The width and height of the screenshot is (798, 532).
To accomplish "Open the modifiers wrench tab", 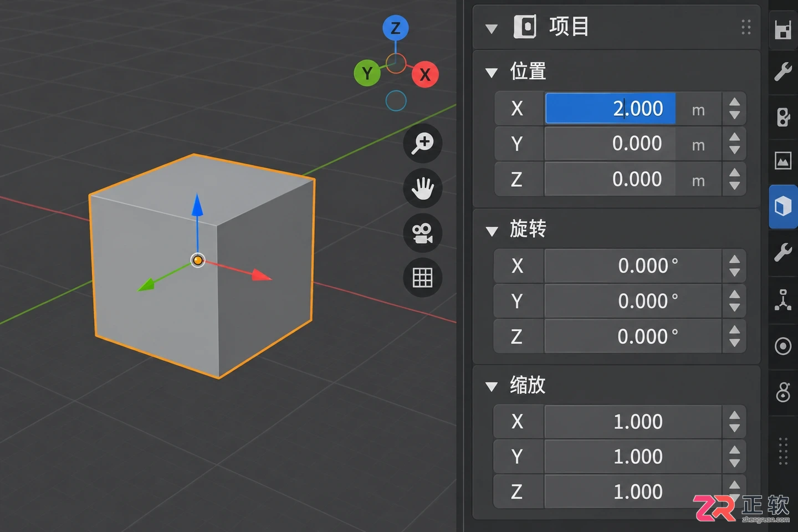I will [x=782, y=252].
